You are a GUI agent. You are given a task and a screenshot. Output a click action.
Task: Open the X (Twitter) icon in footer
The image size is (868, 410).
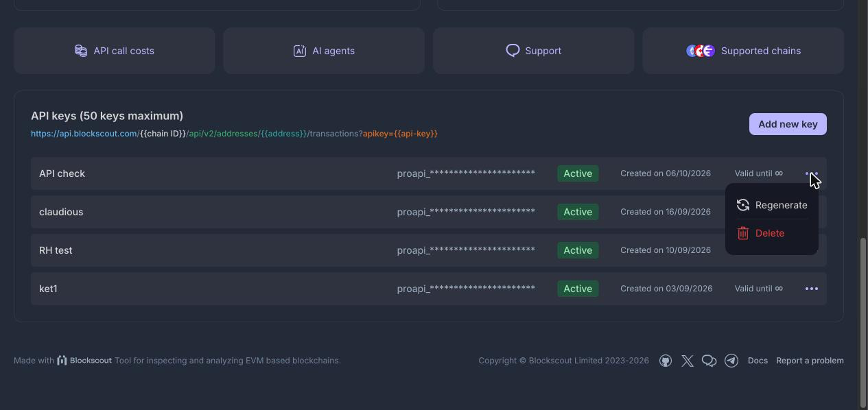(688, 361)
